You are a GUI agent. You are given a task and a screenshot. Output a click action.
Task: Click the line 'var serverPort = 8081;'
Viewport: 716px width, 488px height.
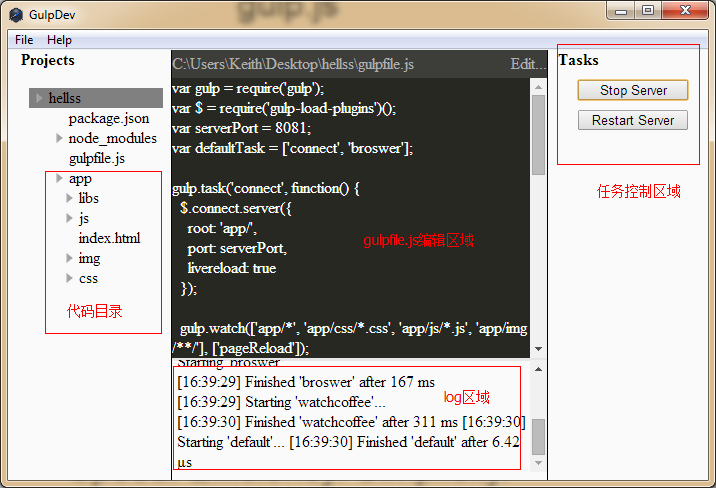coord(242,128)
